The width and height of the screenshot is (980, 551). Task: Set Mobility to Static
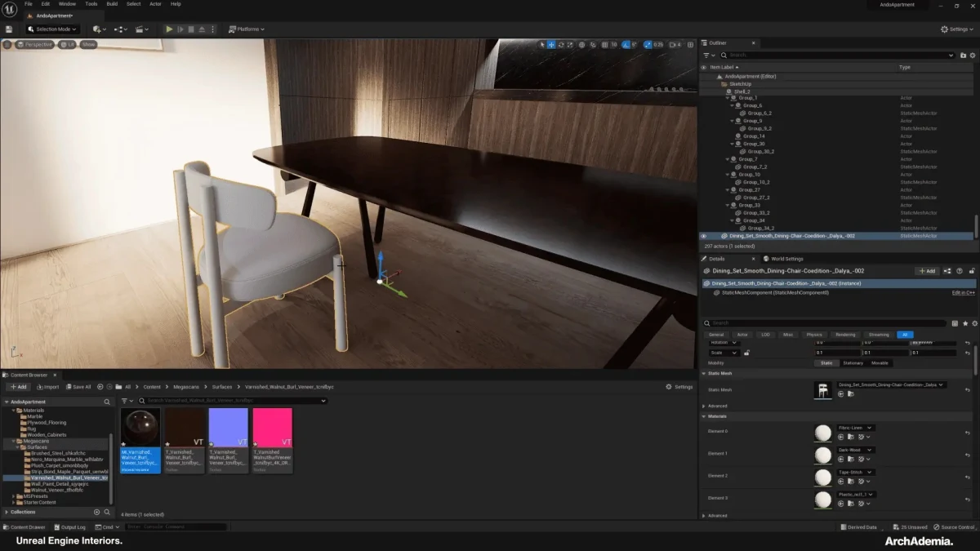coord(826,363)
